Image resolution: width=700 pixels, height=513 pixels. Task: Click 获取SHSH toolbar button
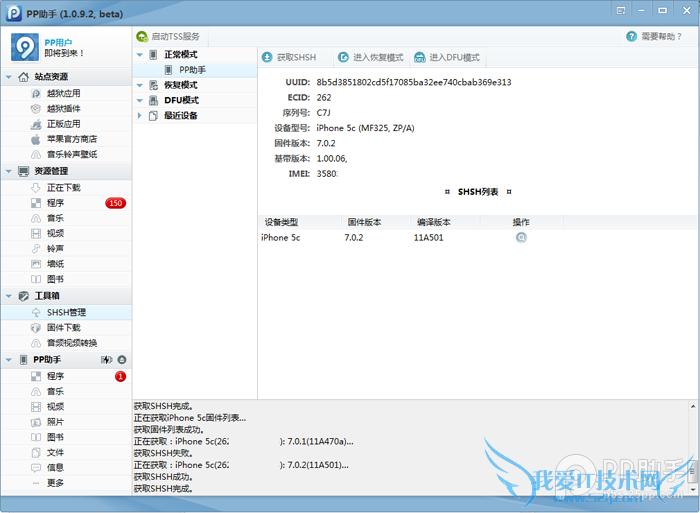click(x=289, y=57)
